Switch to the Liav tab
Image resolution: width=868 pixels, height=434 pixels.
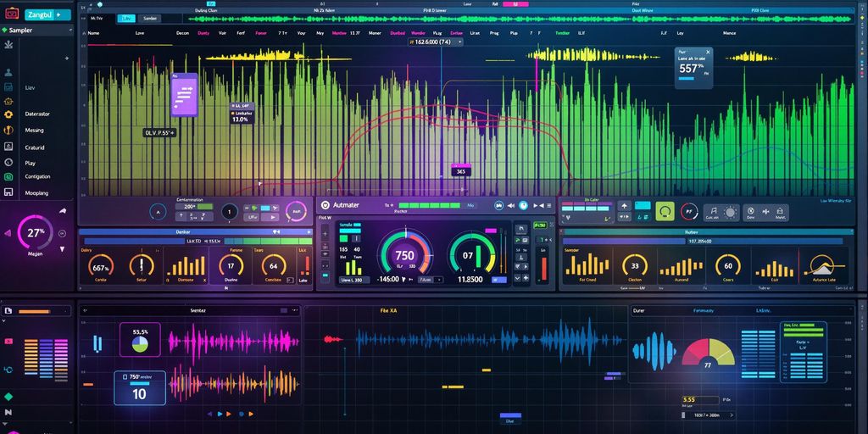click(x=125, y=19)
